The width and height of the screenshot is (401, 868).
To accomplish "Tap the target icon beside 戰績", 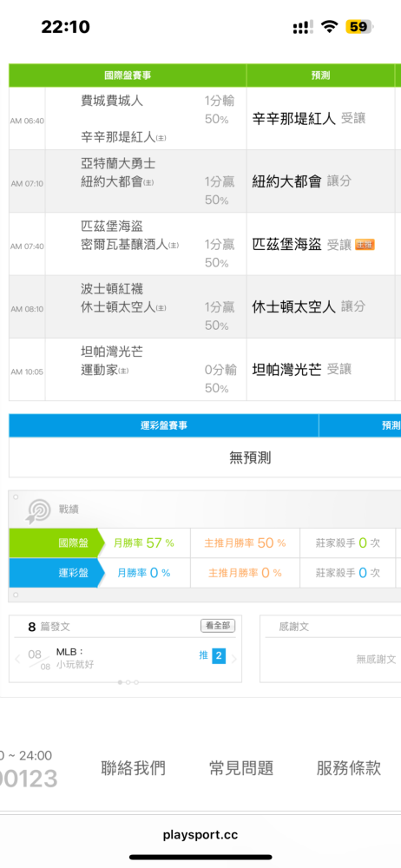I will pyautogui.click(x=38, y=511).
